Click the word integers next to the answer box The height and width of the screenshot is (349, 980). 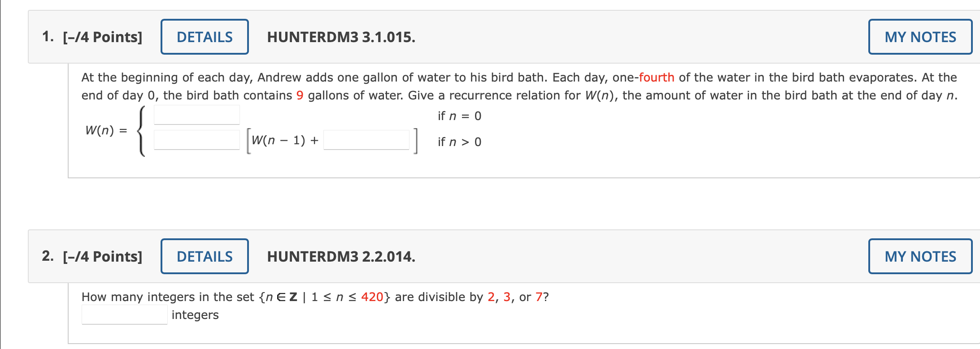195,315
